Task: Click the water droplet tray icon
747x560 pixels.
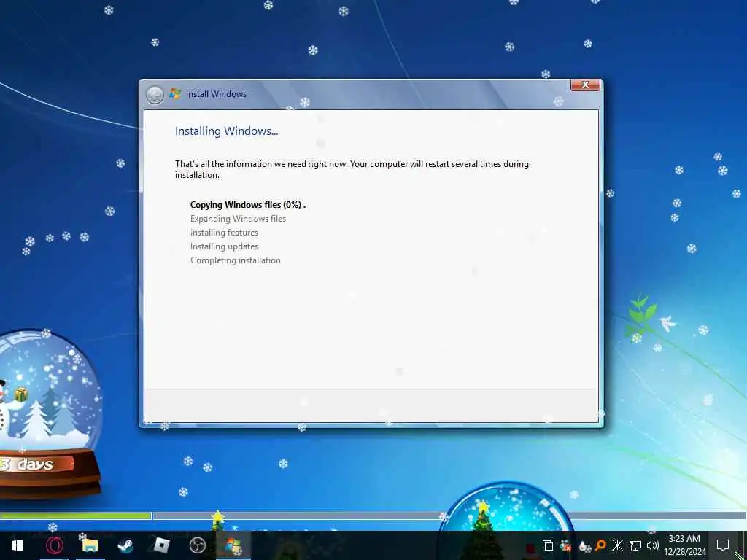Action: coord(583,546)
